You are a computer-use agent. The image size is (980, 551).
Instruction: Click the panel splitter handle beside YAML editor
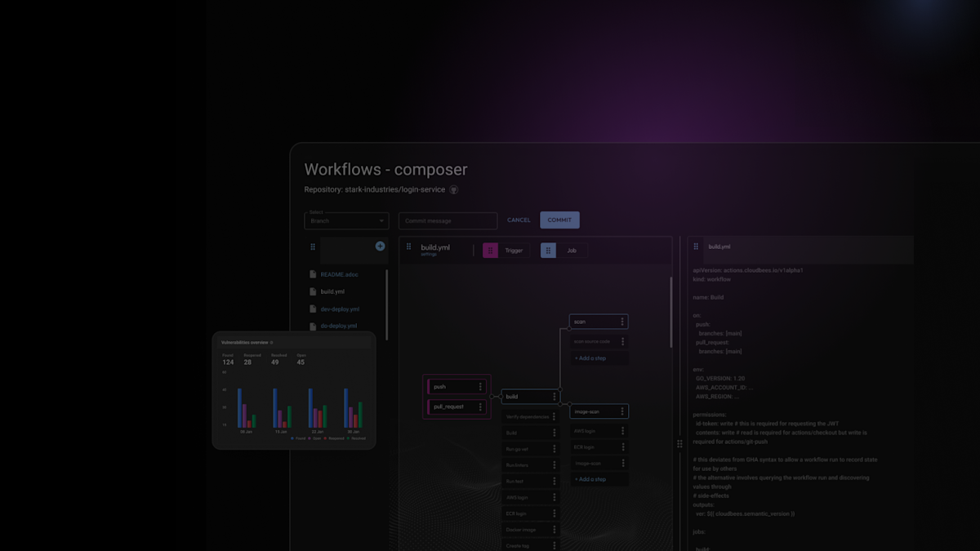pyautogui.click(x=679, y=444)
